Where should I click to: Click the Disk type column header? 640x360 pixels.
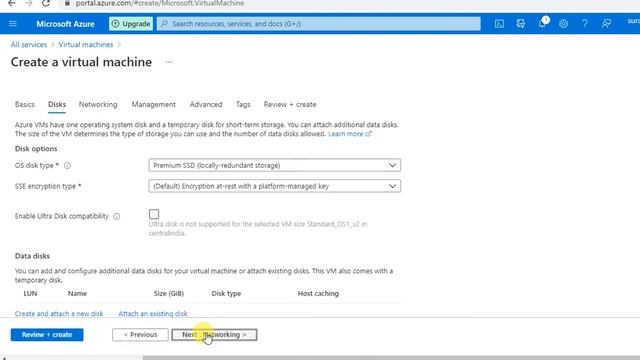(x=226, y=293)
